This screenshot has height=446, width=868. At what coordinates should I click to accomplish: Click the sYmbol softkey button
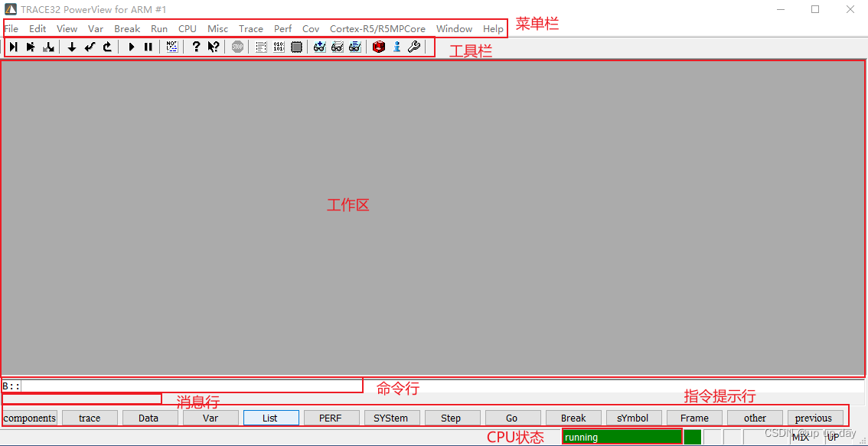tap(634, 418)
